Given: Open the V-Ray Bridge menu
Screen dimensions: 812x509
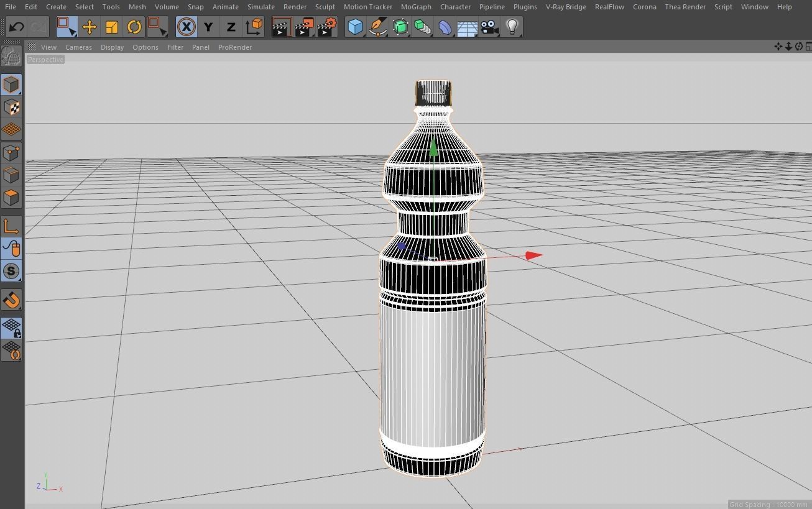Looking at the screenshot, I should 566,7.
